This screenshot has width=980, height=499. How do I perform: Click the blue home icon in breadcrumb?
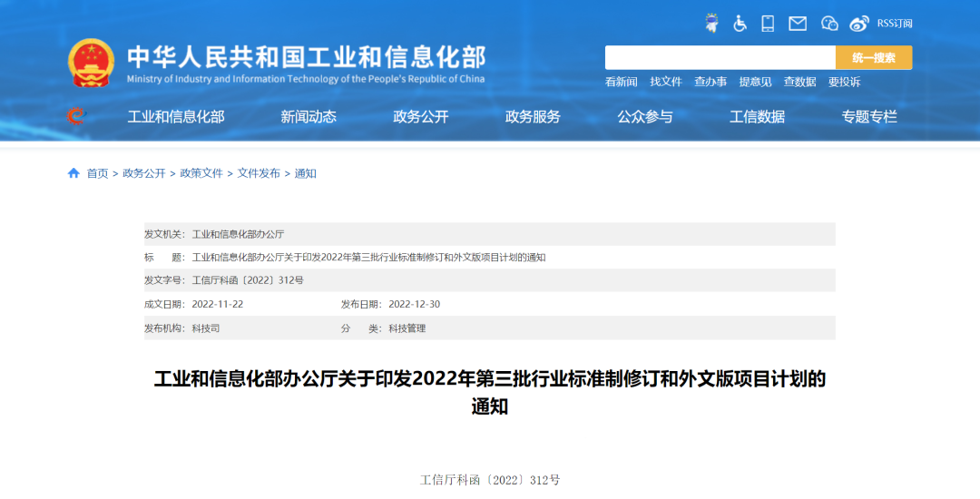tap(73, 173)
